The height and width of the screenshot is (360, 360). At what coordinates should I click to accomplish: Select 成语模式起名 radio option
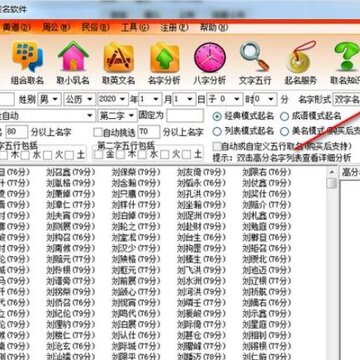click(x=284, y=116)
